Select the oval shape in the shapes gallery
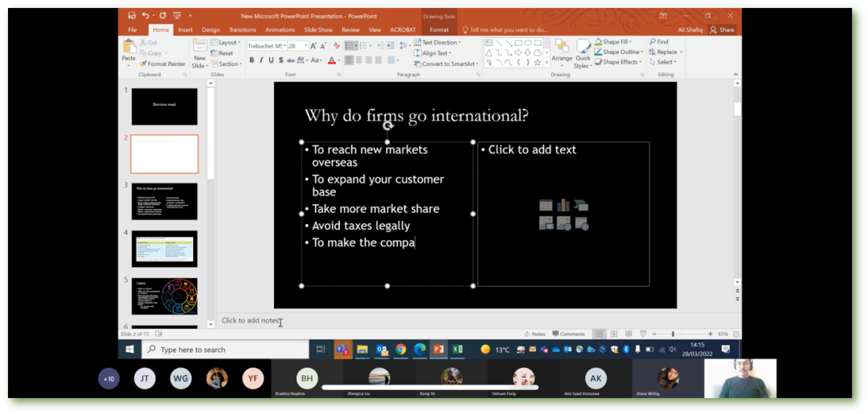The image size is (868, 414). pyautogui.click(x=528, y=43)
